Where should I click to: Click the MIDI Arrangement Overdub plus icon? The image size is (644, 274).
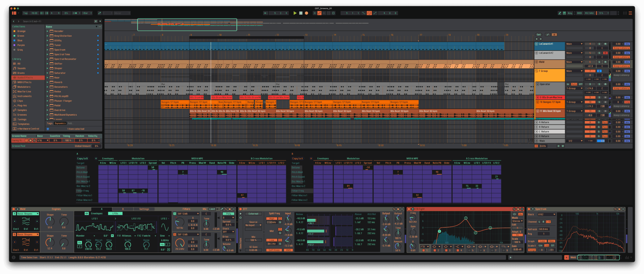(314, 13)
